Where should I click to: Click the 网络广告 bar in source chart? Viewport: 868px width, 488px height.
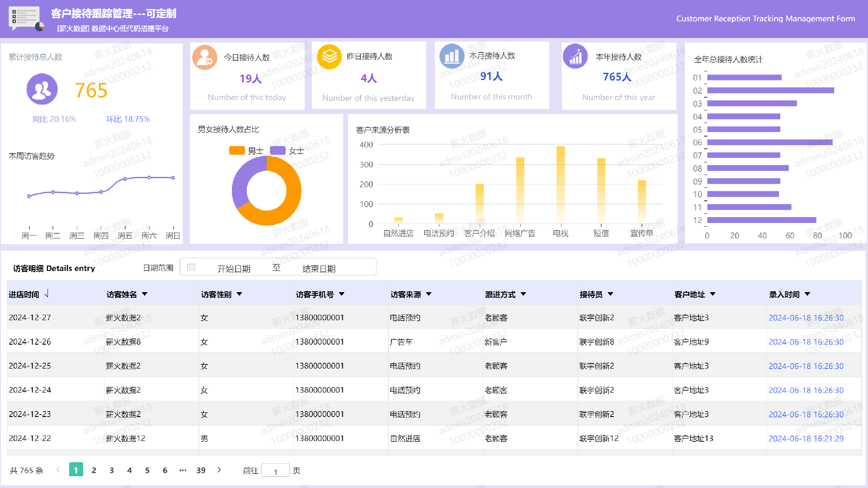pos(520,190)
